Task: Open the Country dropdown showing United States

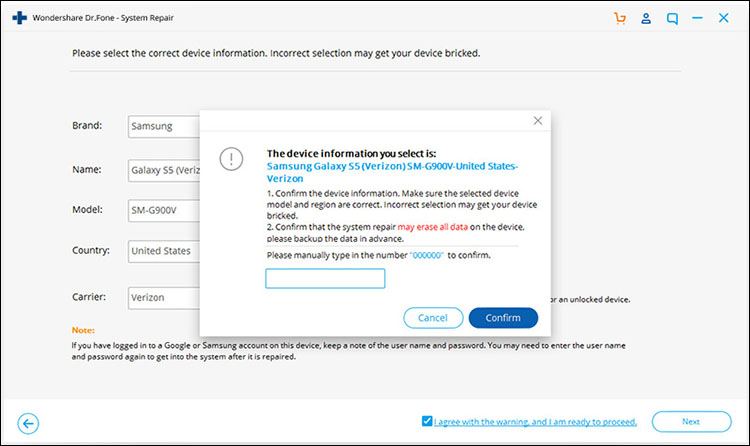Action: [x=164, y=251]
